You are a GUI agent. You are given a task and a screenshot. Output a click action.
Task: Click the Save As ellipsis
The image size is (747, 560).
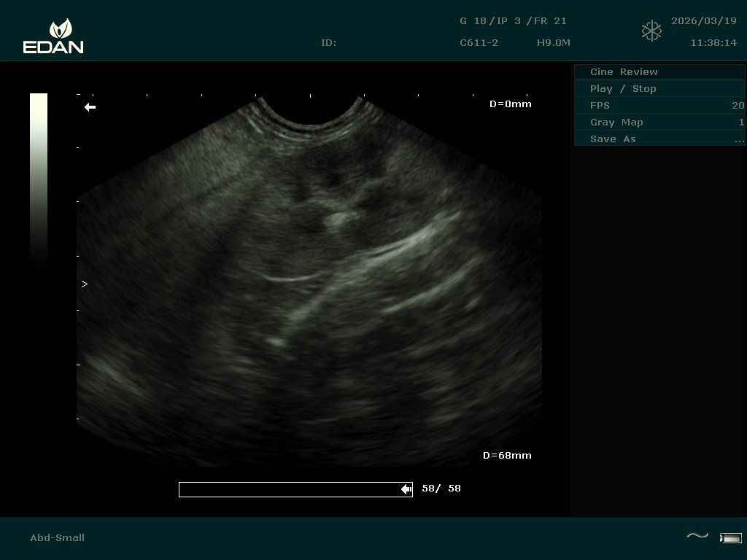[739, 139]
